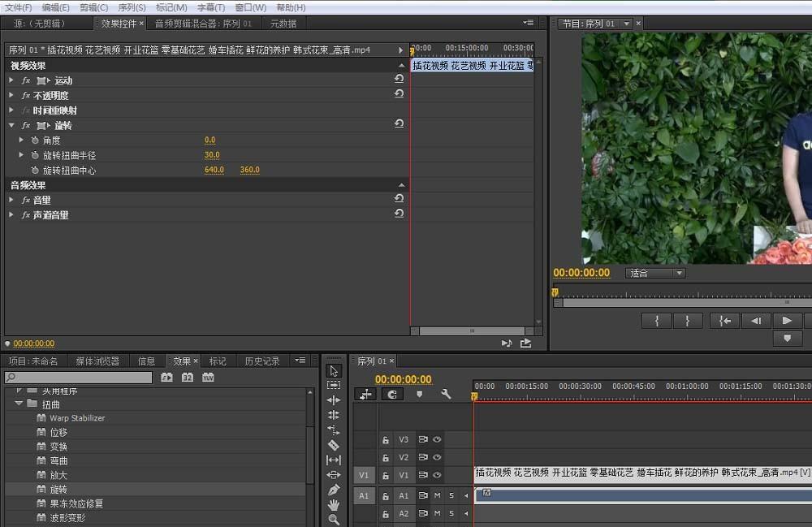Select the Hand tool in the toolbox
This screenshot has height=527, width=812.
click(x=334, y=504)
